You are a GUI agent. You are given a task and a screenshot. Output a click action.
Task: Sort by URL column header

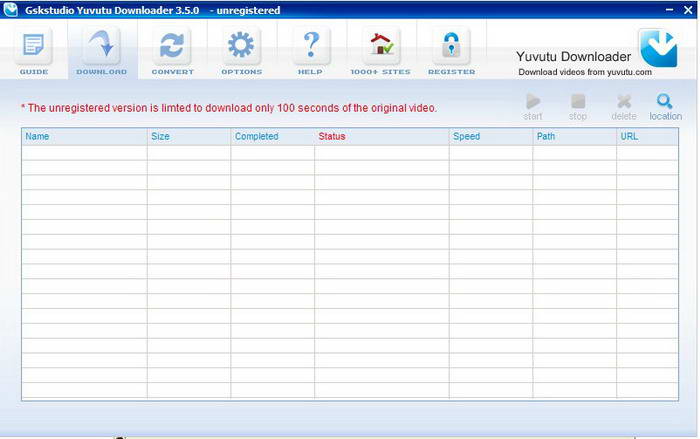click(x=647, y=137)
